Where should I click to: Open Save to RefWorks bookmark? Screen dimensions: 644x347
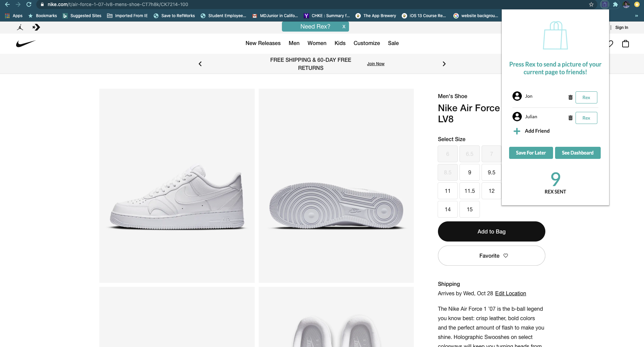click(174, 16)
